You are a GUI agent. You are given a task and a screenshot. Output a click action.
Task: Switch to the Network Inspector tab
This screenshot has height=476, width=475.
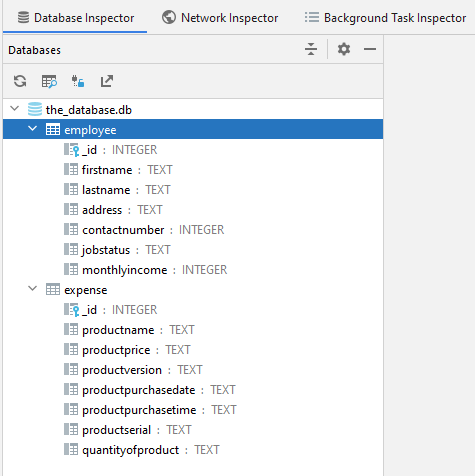pyautogui.click(x=220, y=18)
